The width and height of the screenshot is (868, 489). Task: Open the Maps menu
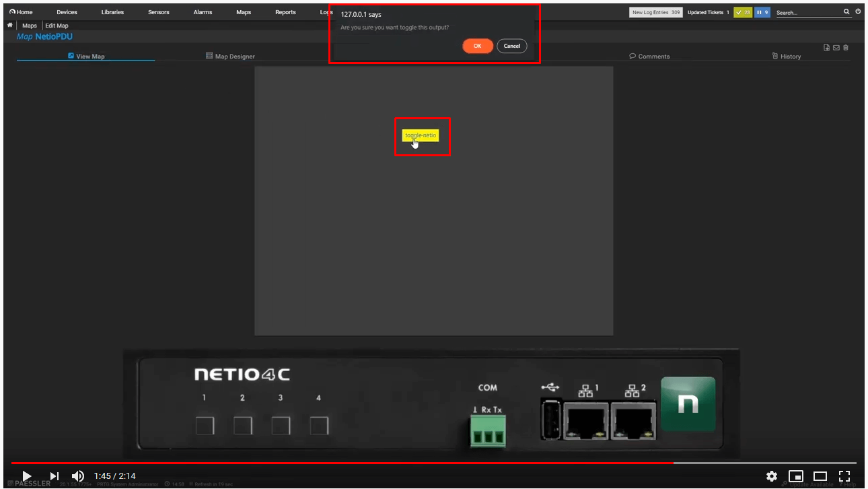pos(244,12)
